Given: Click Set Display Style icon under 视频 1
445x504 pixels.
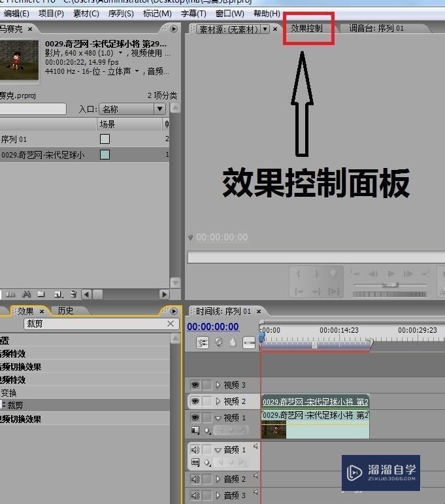Looking at the screenshot, I should 195,430.
